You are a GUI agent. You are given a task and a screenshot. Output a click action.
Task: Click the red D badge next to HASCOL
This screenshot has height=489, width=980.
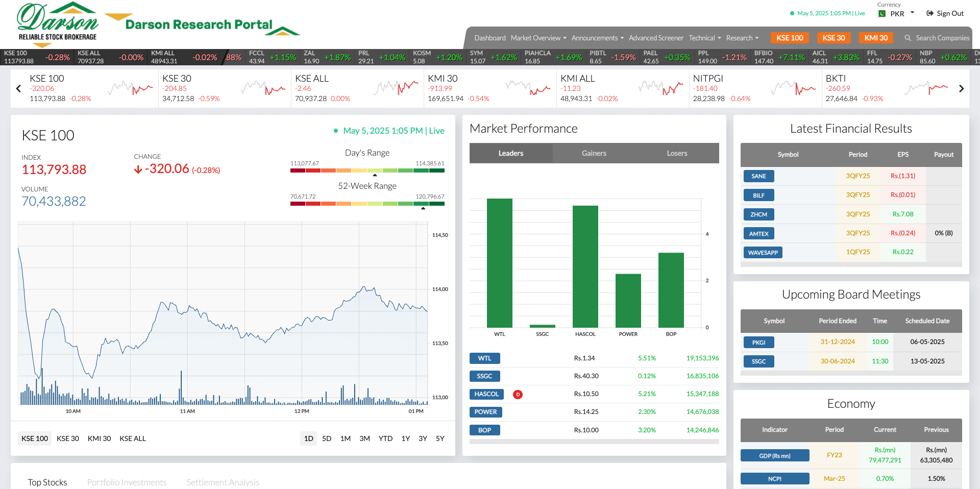pos(518,394)
